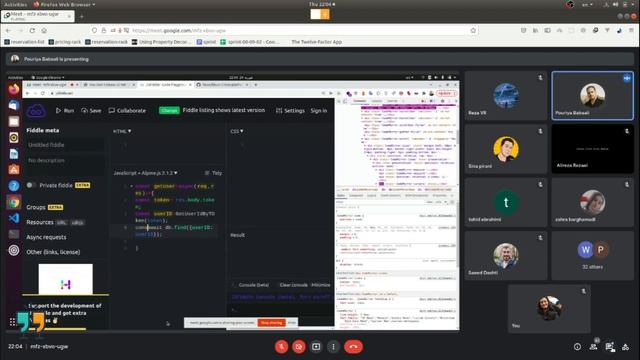Click Collaborate in the JSFiddle toolbar

[x=127, y=111]
